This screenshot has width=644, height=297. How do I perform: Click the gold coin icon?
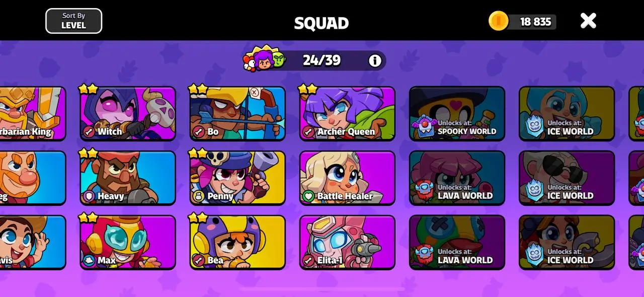pos(499,21)
